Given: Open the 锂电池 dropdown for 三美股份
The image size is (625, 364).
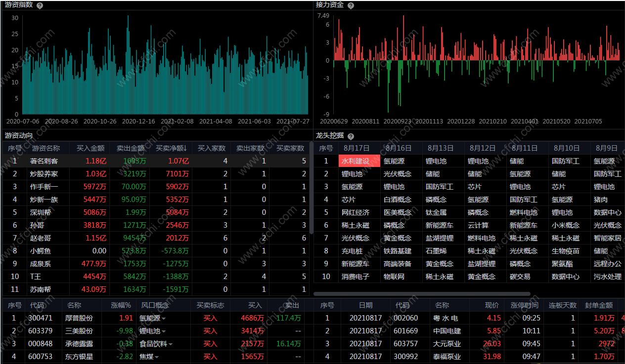Looking at the screenshot, I should point(164,331).
